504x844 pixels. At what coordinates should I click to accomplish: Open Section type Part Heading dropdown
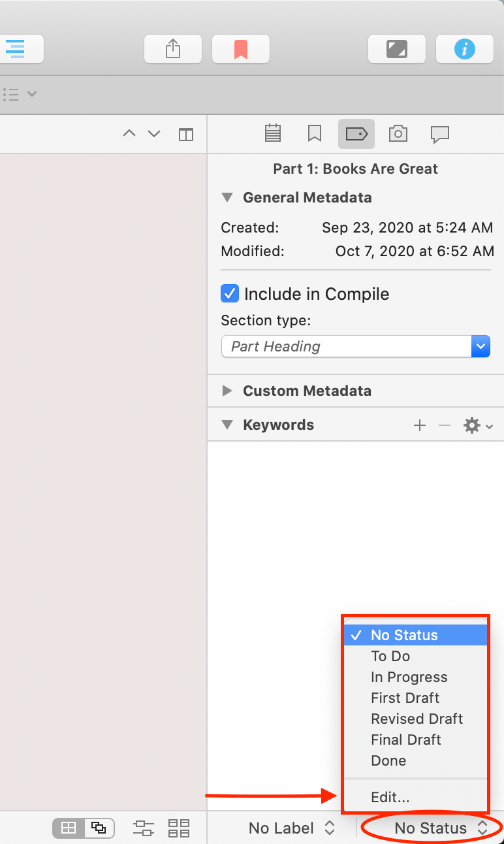tap(356, 346)
